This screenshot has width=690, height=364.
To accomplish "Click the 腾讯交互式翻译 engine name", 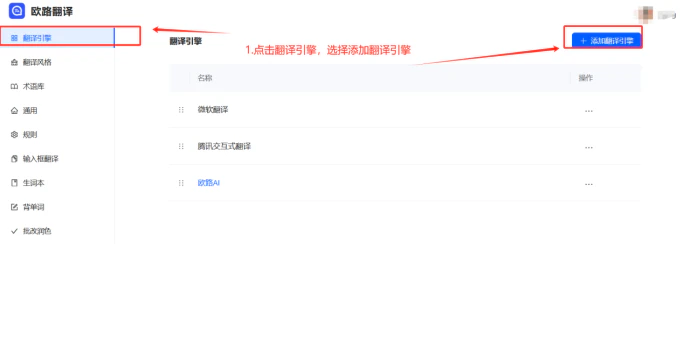I will coord(224,146).
